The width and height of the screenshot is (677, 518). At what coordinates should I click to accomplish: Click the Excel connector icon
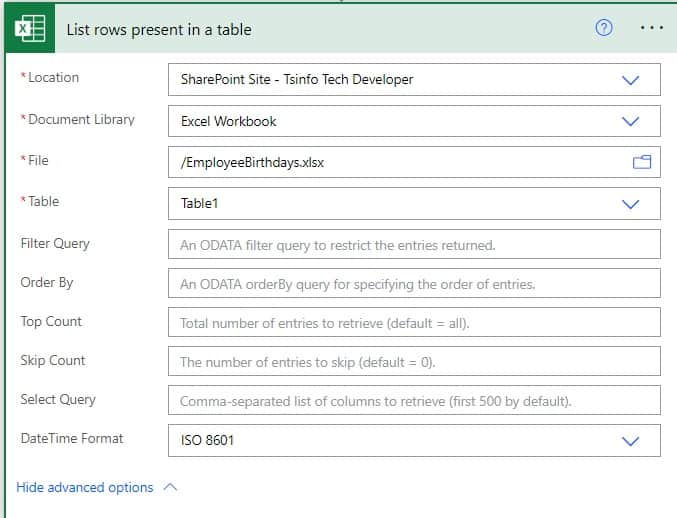coord(30,28)
